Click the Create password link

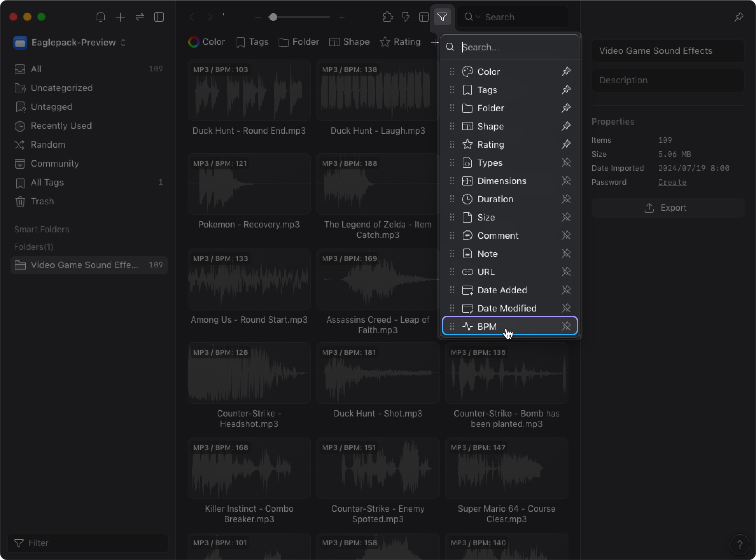point(672,182)
